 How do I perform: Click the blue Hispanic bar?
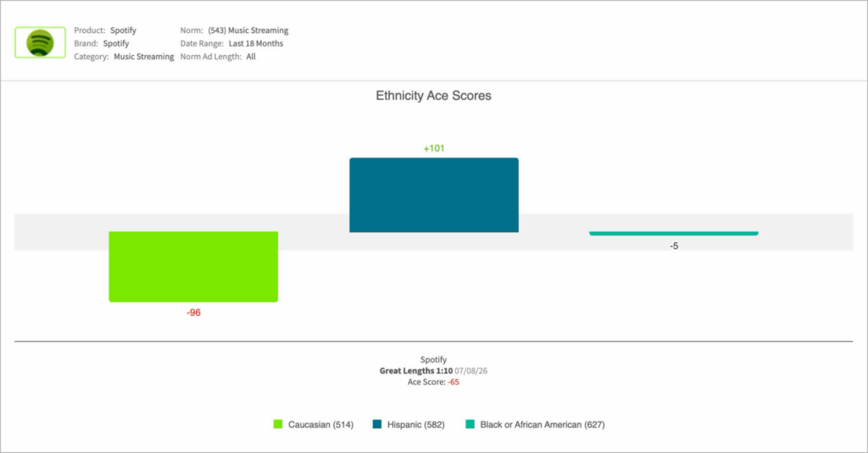tap(433, 195)
